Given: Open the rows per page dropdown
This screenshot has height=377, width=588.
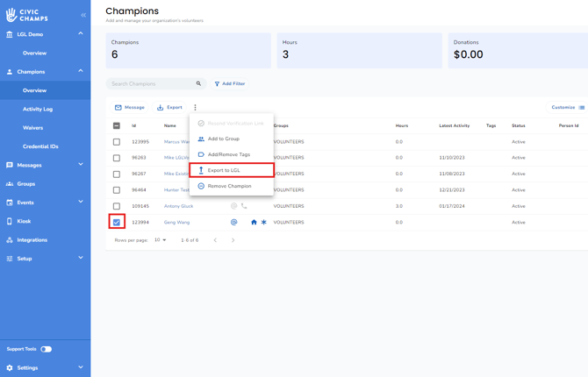Looking at the screenshot, I should (160, 240).
